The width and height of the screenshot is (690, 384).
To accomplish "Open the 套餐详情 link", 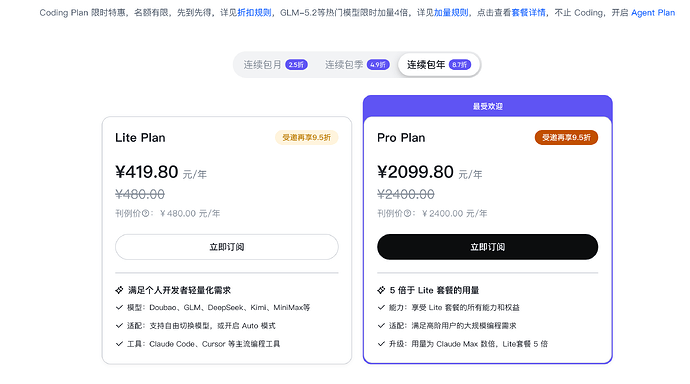I will click(529, 13).
